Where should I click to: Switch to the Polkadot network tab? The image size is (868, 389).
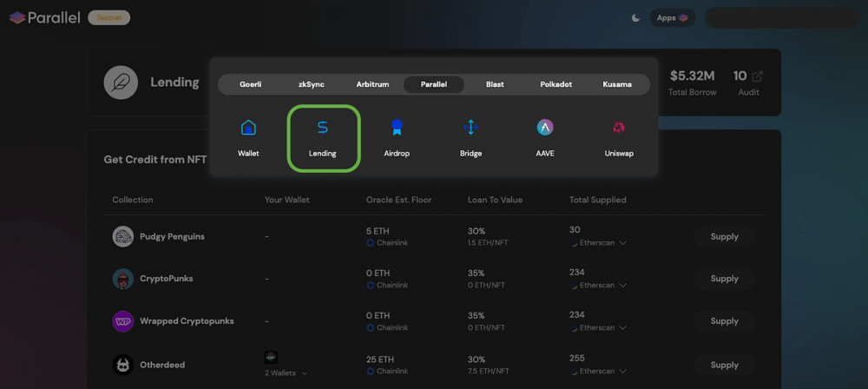556,85
